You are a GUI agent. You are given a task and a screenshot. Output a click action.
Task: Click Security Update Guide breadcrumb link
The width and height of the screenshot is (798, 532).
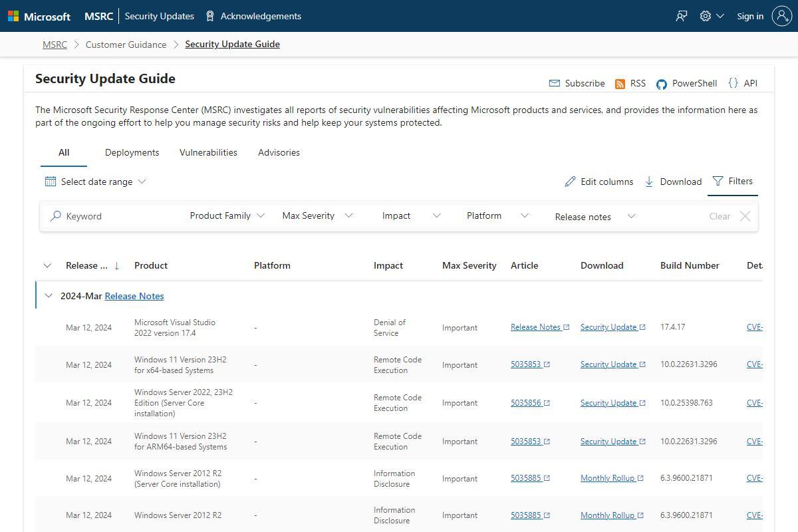coord(232,44)
